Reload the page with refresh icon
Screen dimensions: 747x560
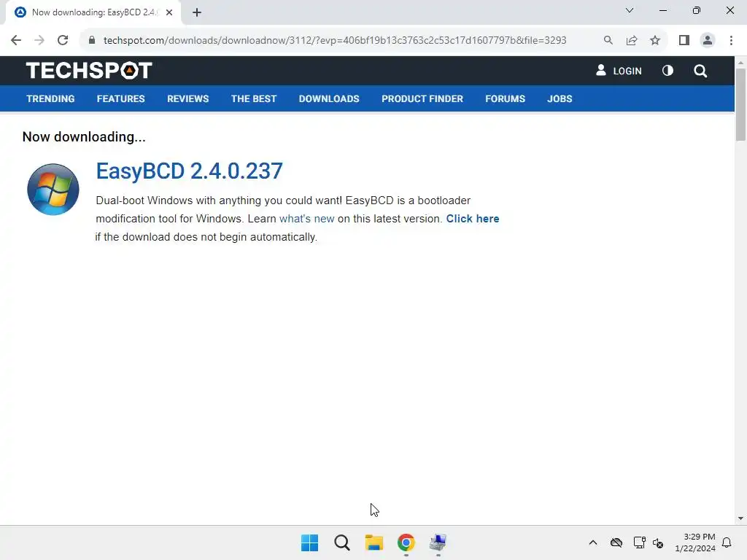point(63,41)
